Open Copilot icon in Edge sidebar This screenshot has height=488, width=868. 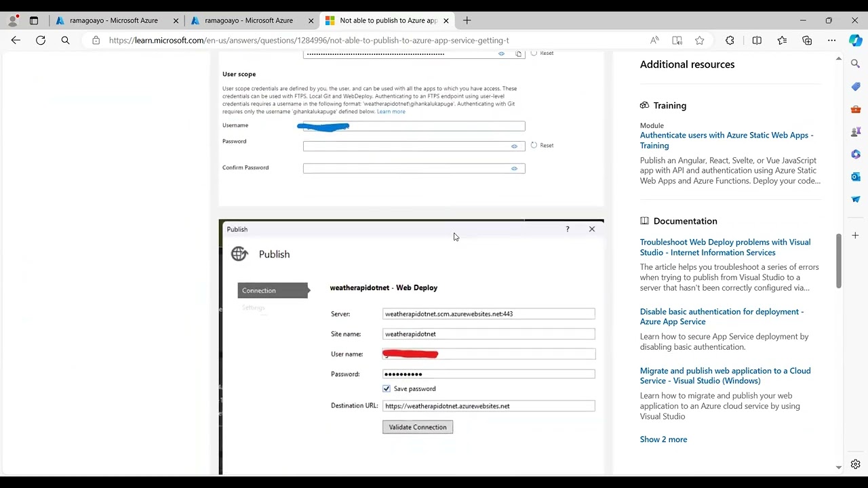point(856,41)
